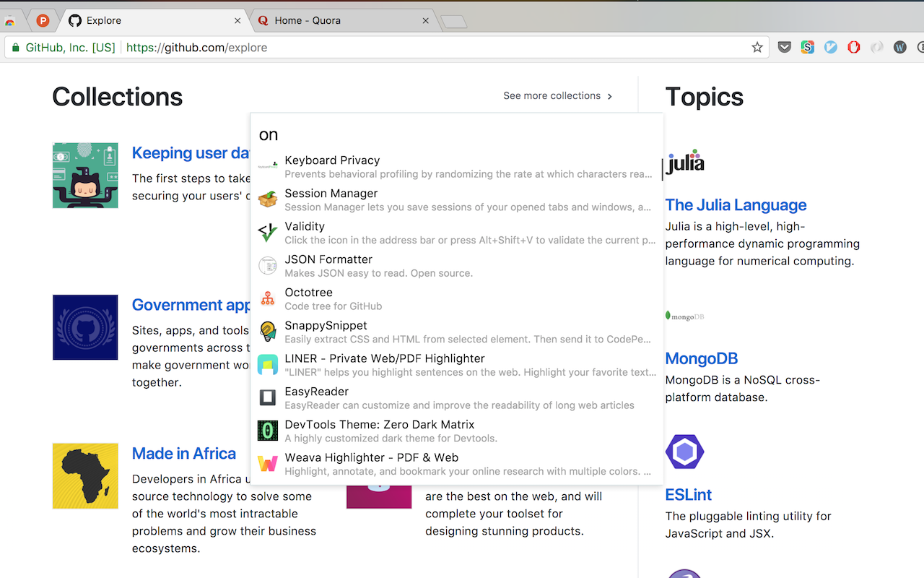This screenshot has height=578, width=924.
Task: Select Session Manager from the extension list
Action: tap(456, 200)
